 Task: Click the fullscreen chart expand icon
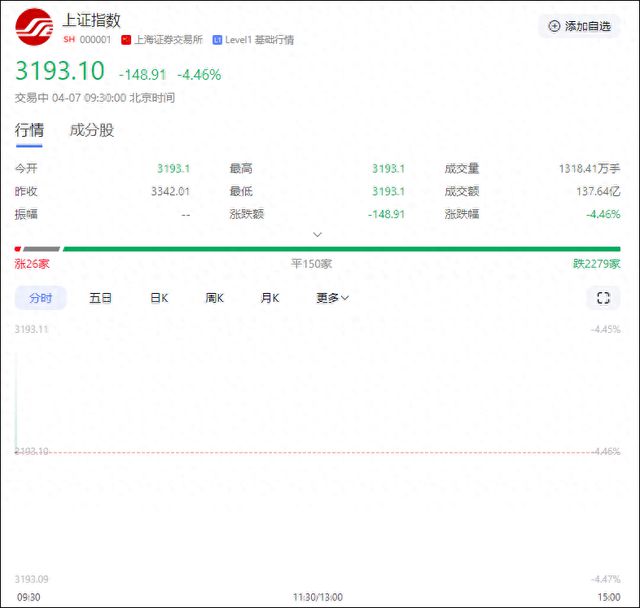point(603,298)
